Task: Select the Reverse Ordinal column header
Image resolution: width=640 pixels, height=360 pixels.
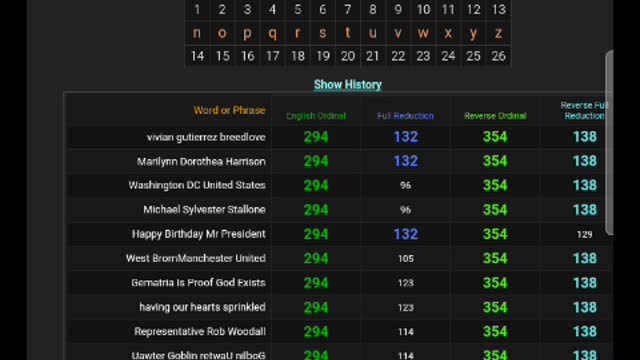Action: pos(496,116)
